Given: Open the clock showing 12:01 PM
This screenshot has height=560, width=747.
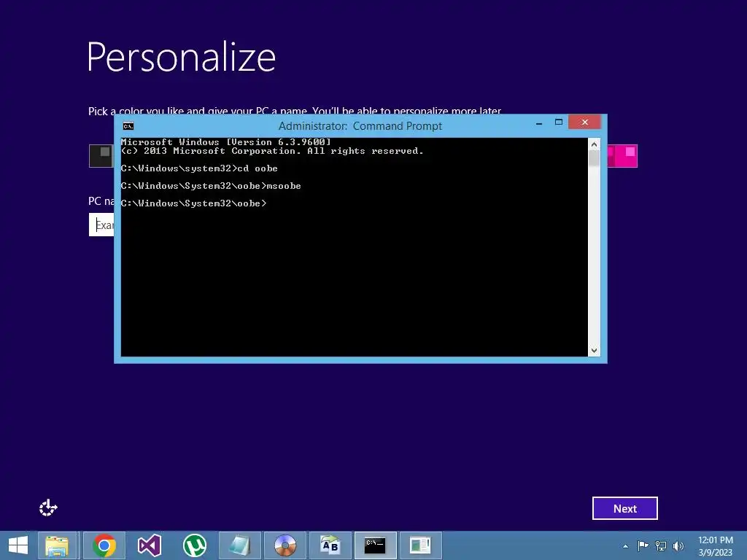Looking at the screenshot, I should pyautogui.click(x=715, y=545).
